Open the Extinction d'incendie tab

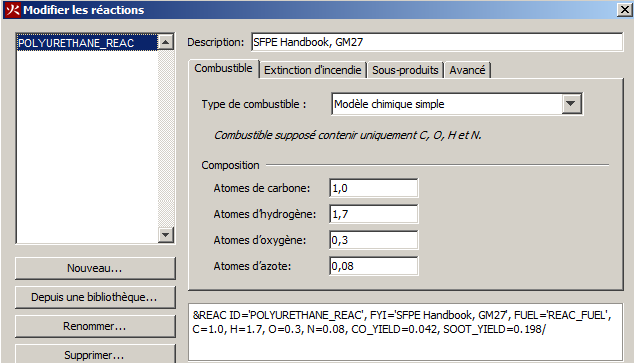[x=313, y=70]
